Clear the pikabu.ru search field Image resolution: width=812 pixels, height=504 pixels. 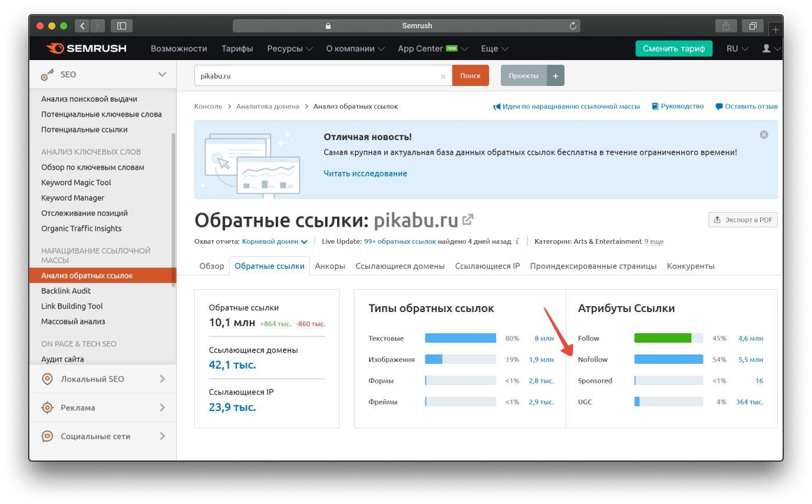(x=443, y=76)
